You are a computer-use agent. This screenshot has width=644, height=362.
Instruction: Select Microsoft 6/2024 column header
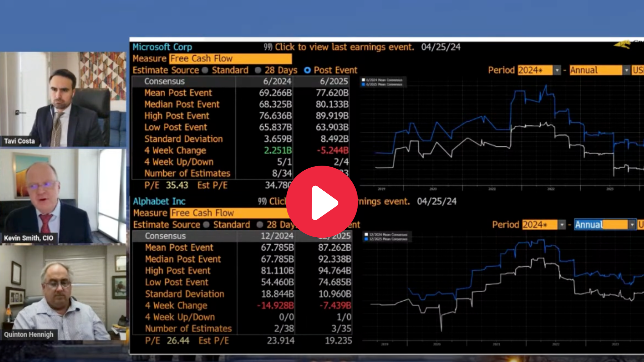click(277, 81)
